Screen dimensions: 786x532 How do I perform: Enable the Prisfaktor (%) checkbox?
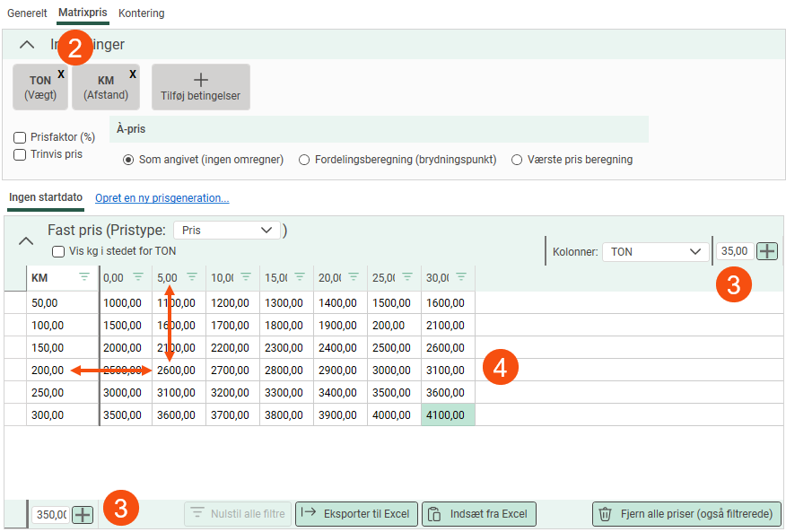[20, 137]
